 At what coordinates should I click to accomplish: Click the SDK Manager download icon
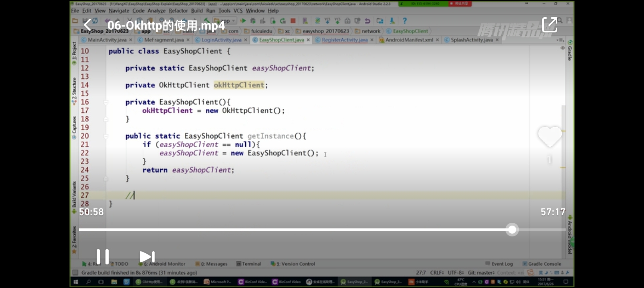point(392,21)
